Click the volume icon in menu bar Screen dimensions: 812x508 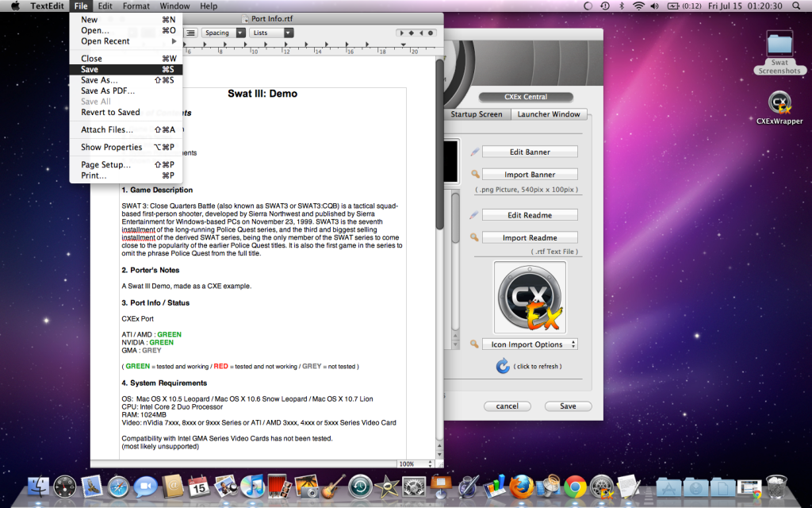pyautogui.click(x=654, y=6)
